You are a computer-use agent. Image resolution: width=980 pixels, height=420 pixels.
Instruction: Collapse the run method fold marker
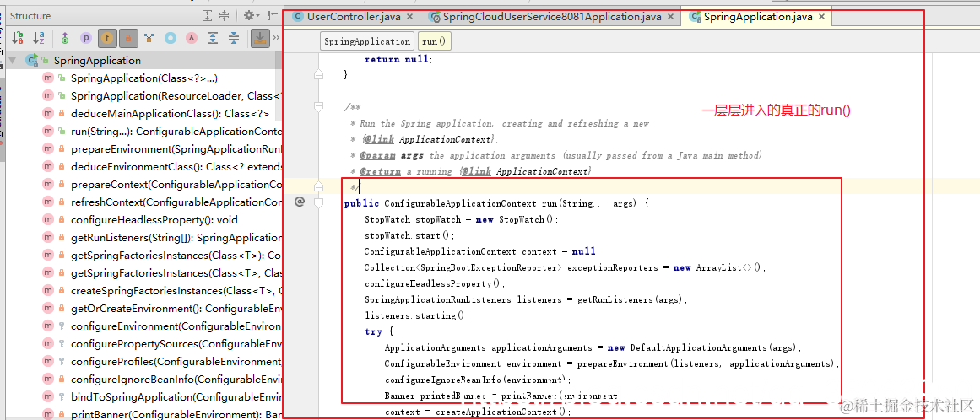tap(319, 202)
